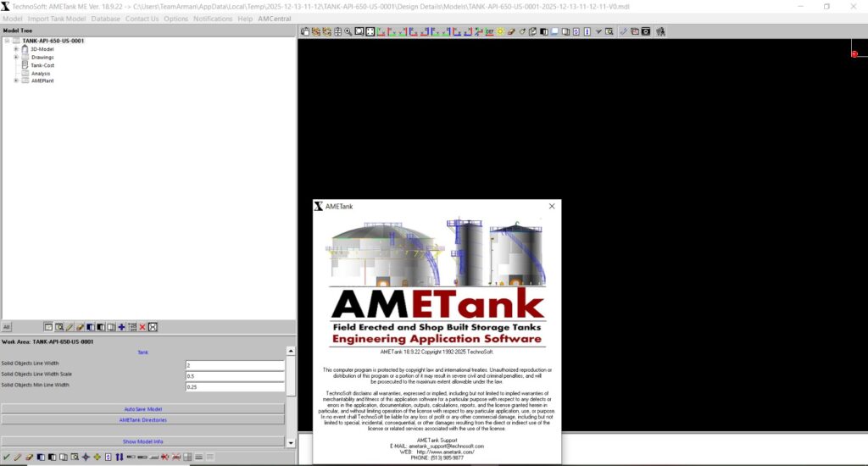Expand the Drawings tree node
This screenshot has height=466, width=868.
[x=16, y=57]
